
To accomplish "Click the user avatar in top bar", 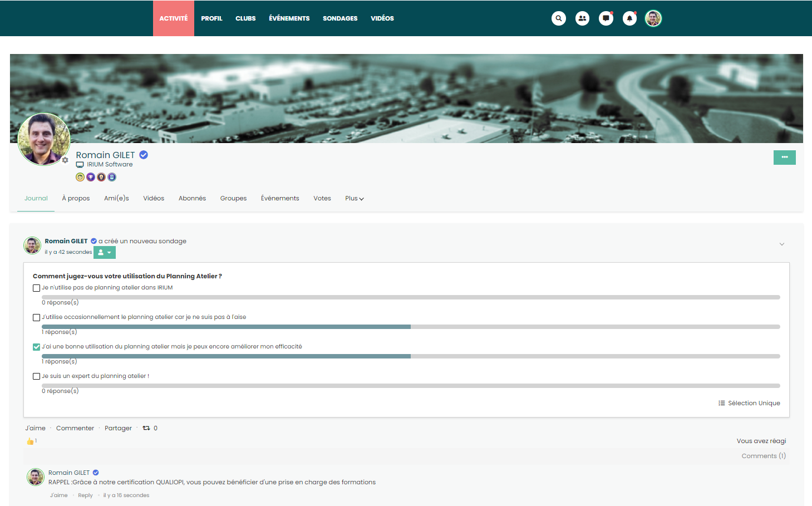I will 653,18.
